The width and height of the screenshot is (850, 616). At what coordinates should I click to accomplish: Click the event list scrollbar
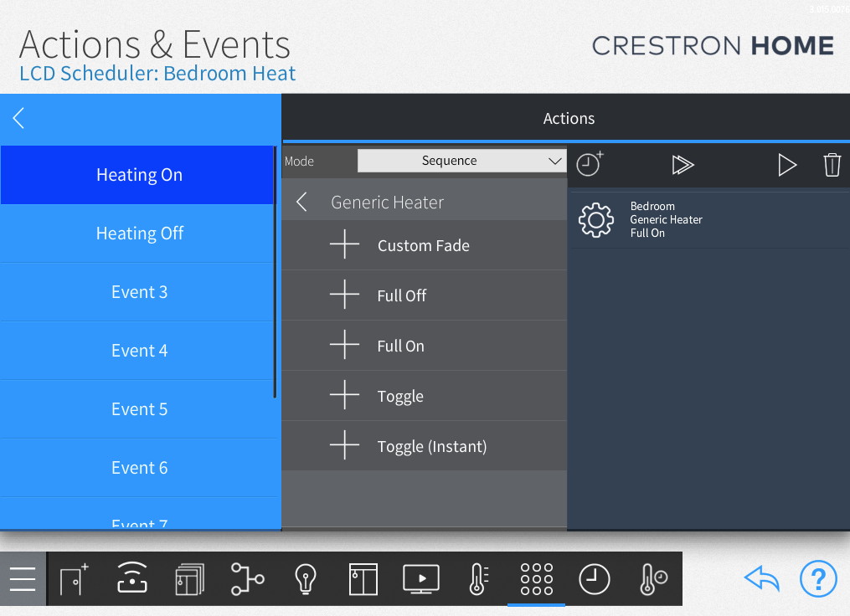pos(276,272)
